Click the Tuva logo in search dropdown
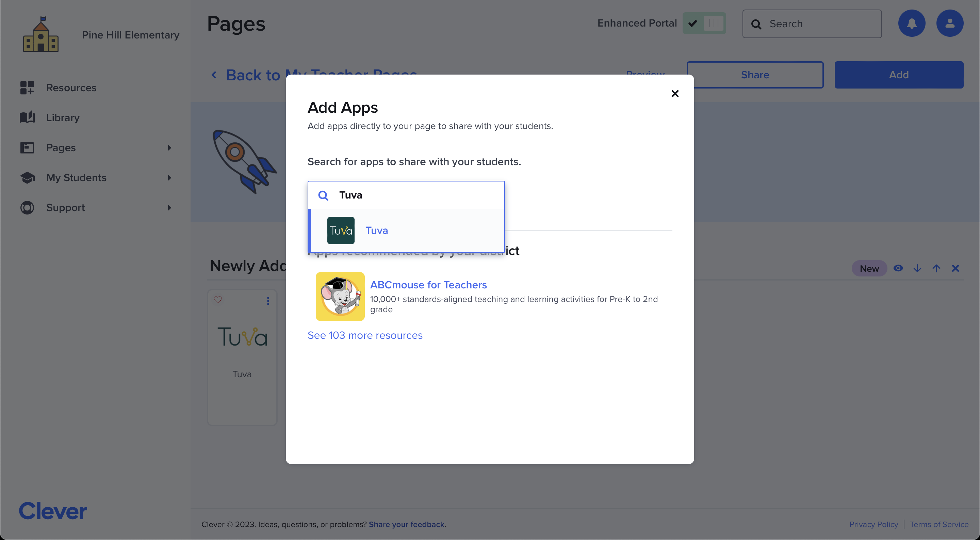The height and width of the screenshot is (540, 980). (x=341, y=231)
